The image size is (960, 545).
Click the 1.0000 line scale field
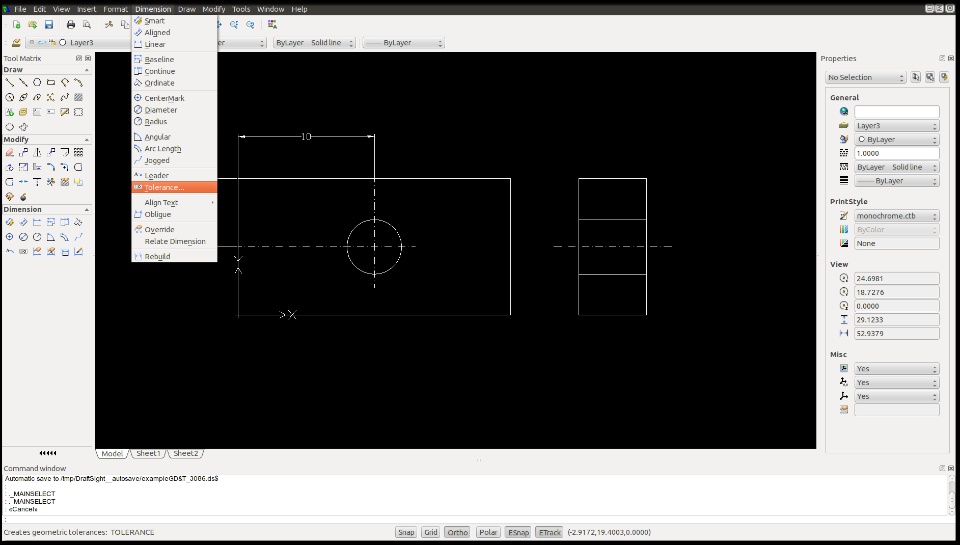click(x=897, y=153)
